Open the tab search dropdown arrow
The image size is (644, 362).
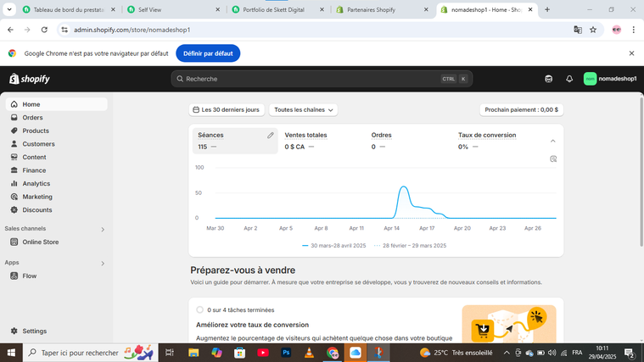(x=9, y=9)
